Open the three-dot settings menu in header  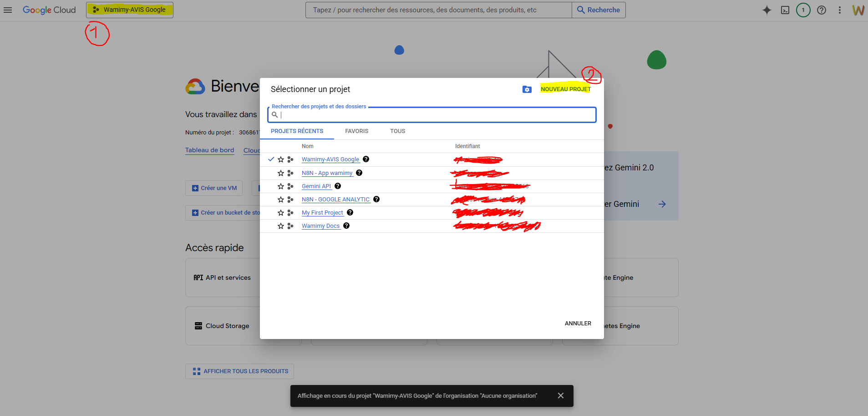840,10
